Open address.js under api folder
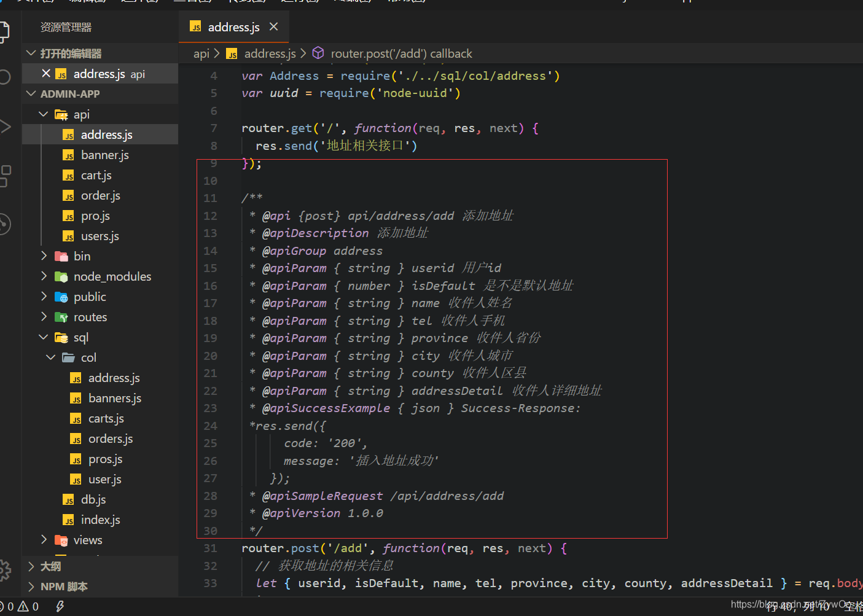The image size is (863, 616). pos(100,135)
